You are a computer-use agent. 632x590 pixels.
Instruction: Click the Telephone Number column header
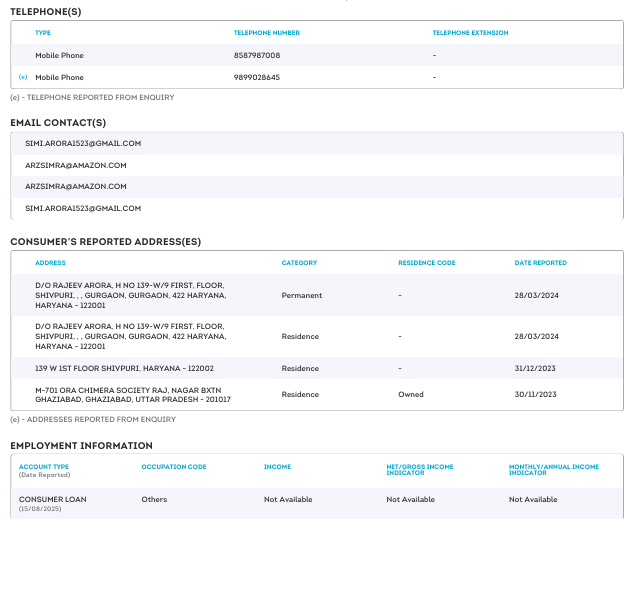[x=266, y=33]
